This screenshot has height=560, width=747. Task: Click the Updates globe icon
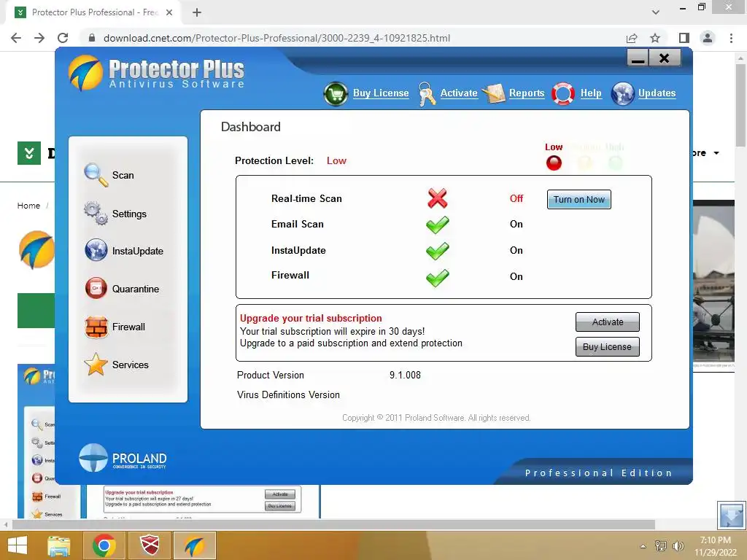(623, 93)
